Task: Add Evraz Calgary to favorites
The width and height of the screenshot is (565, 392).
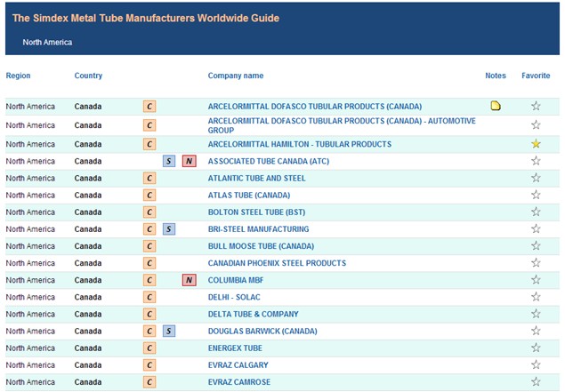Action: (x=536, y=364)
